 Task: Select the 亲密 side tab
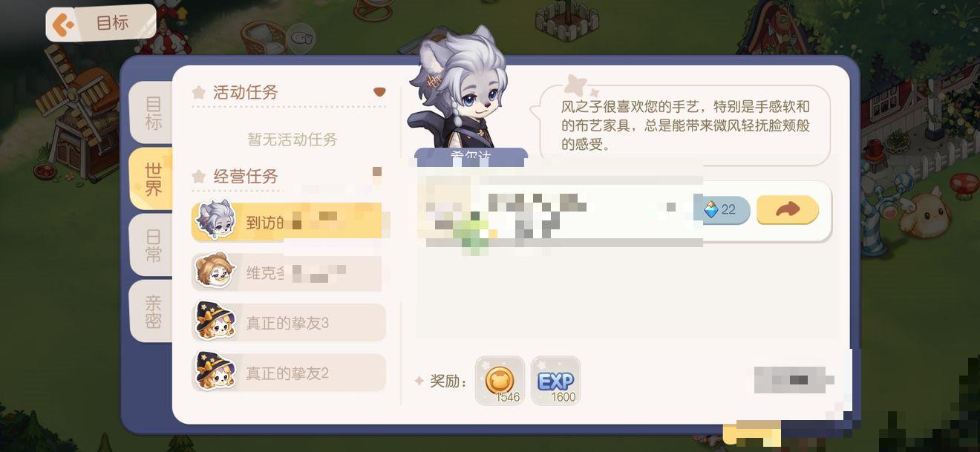pyautogui.click(x=153, y=312)
